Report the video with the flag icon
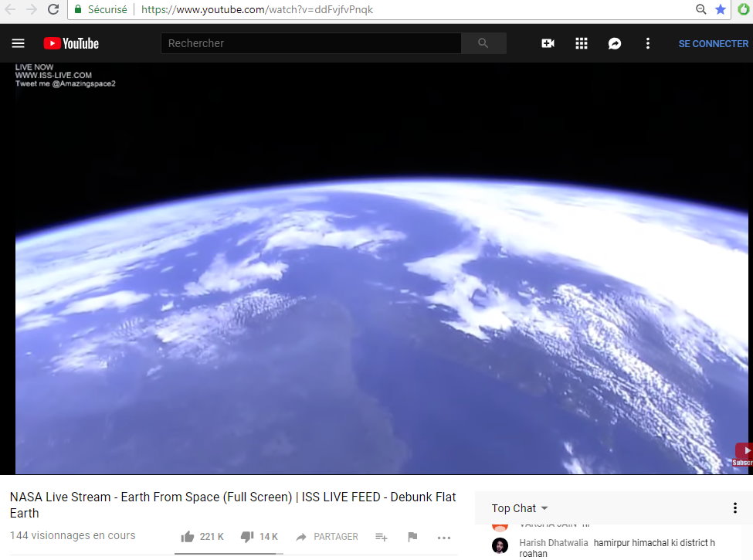 click(x=412, y=537)
